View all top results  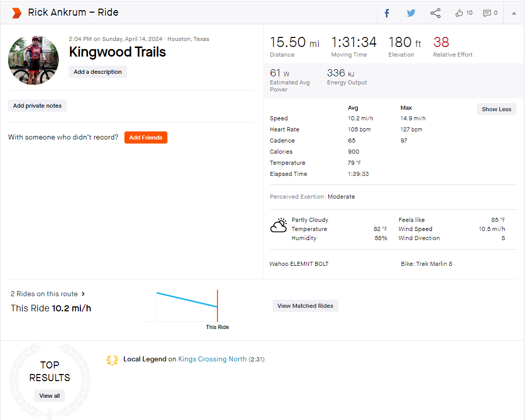50,396
